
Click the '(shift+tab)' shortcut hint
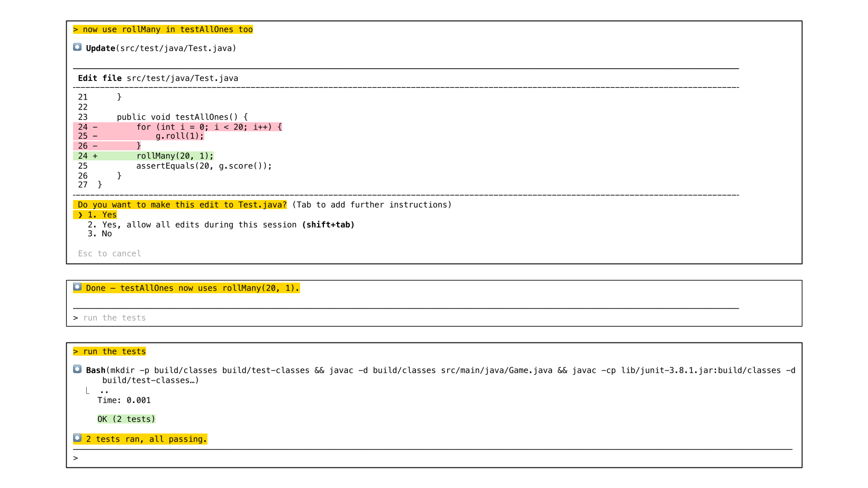click(x=328, y=224)
